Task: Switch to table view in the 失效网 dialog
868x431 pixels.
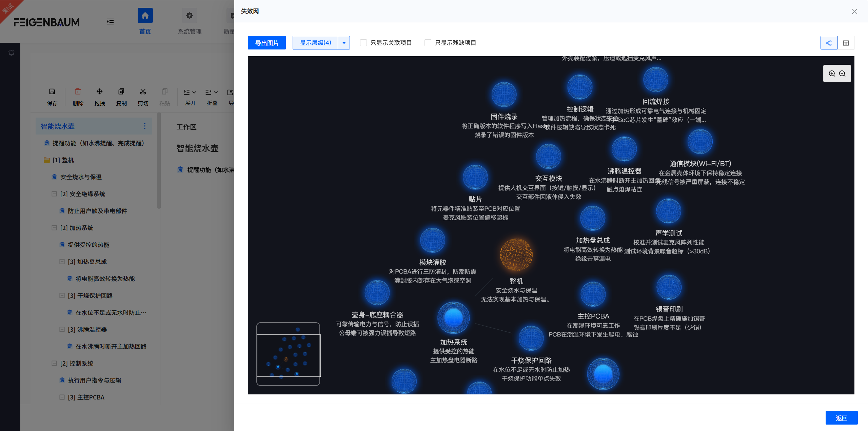Action: pos(846,43)
